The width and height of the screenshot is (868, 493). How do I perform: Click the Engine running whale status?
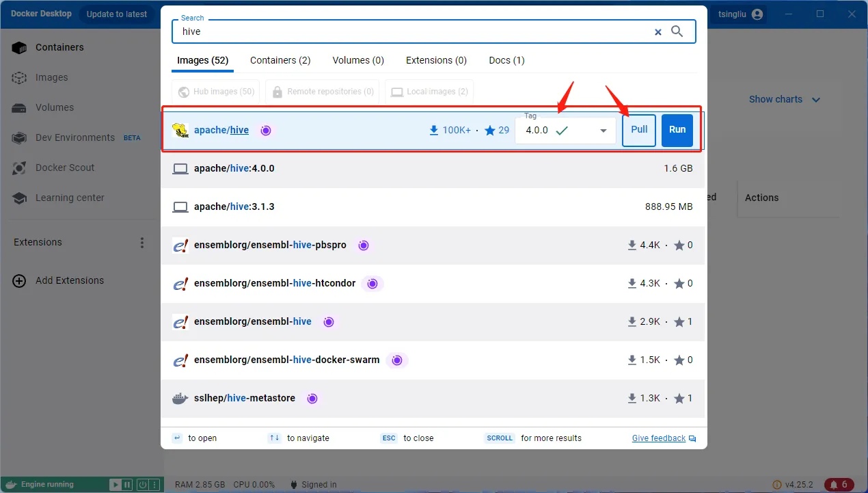[41, 485]
